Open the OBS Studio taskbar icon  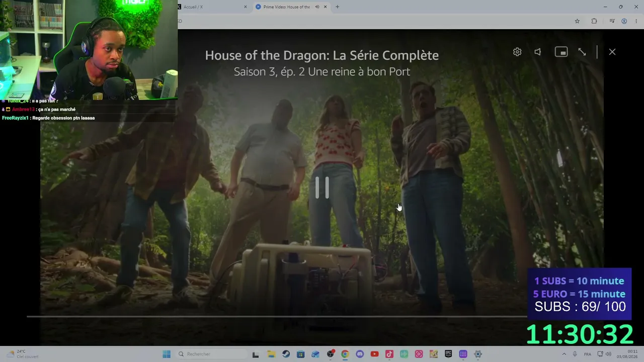pyautogui.click(x=330, y=354)
